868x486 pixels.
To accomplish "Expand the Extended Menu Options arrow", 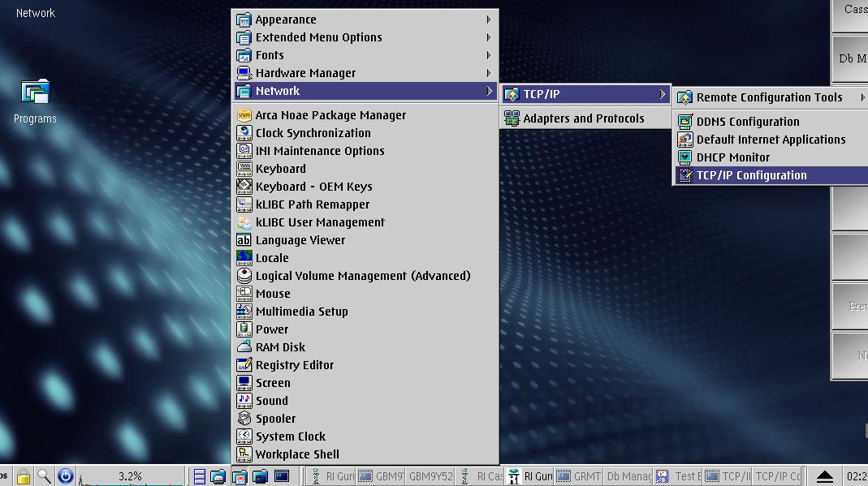I will (x=488, y=37).
